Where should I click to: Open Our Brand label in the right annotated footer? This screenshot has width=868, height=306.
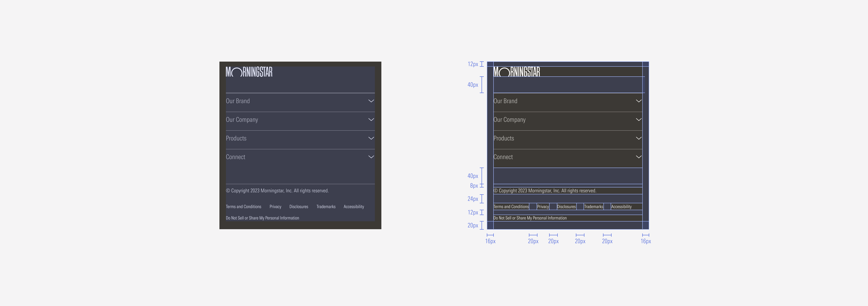[505, 101]
